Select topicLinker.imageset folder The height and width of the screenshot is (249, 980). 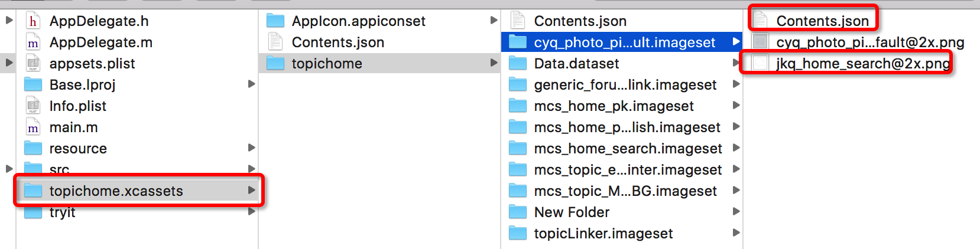point(603,234)
